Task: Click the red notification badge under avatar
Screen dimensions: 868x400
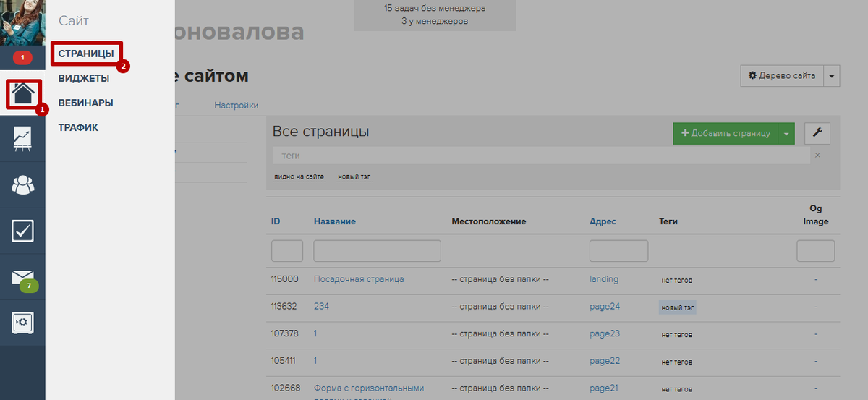Action: coord(22,57)
